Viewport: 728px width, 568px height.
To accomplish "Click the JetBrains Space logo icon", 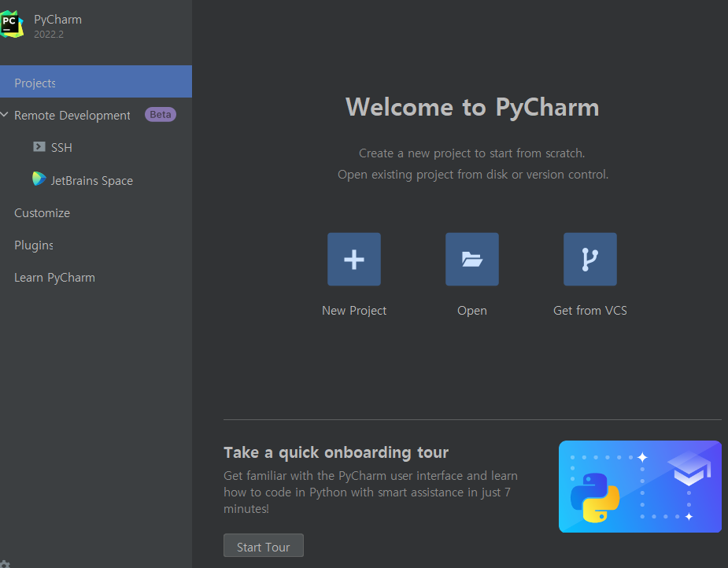I will tap(39, 179).
